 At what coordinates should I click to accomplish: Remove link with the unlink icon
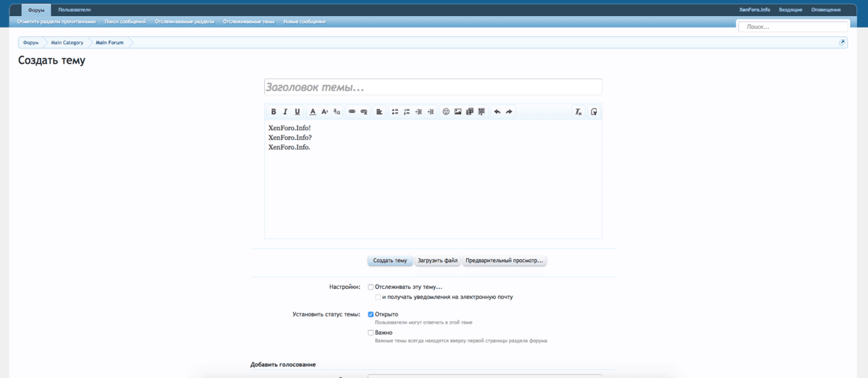click(363, 112)
